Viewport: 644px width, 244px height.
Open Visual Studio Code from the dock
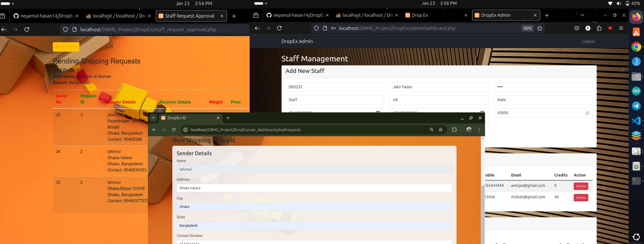636,121
